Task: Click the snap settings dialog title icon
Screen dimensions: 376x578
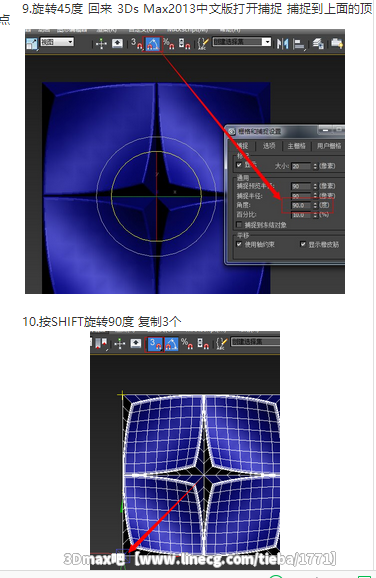Action: (231, 131)
